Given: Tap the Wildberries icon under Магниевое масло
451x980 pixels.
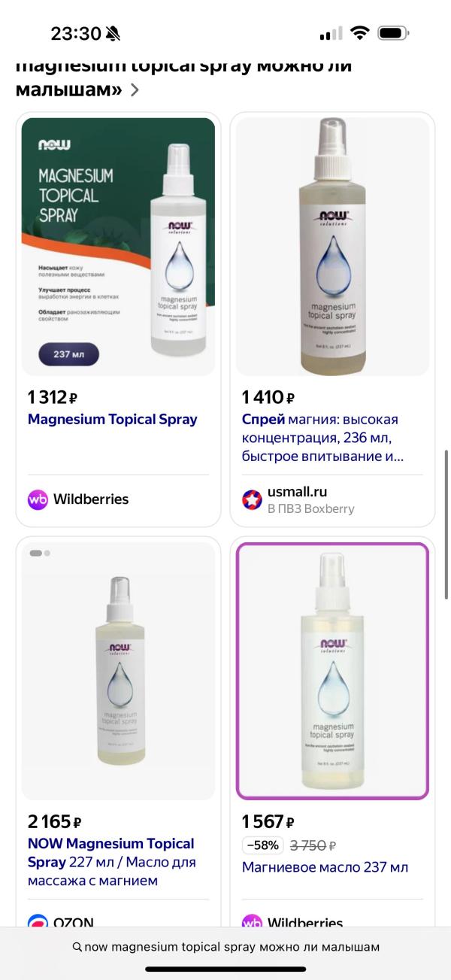Looking at the screenshot, I should pos(252,923).
